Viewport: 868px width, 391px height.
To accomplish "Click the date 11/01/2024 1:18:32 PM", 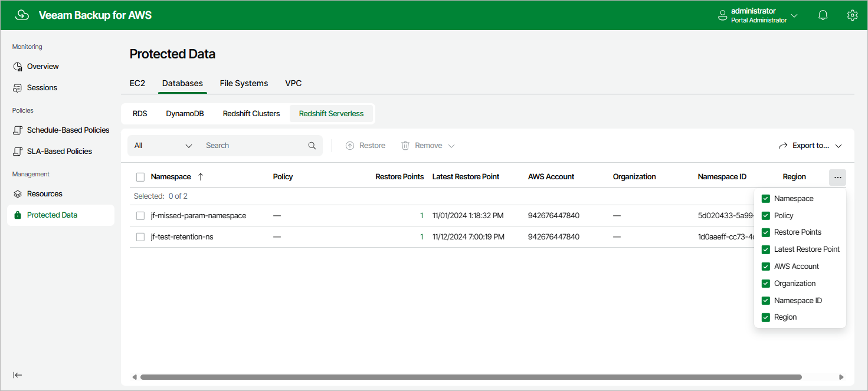I will pos(468,216).
